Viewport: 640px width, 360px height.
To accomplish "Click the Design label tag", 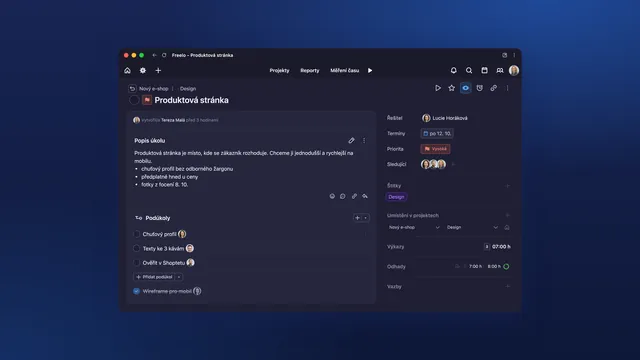I will (x=396, y=197).
